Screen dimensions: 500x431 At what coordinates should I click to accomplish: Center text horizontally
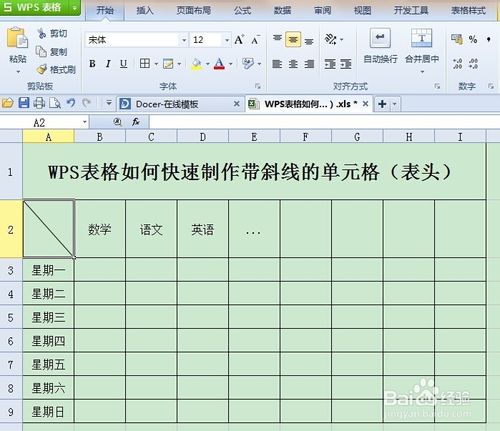click(293, 64)
